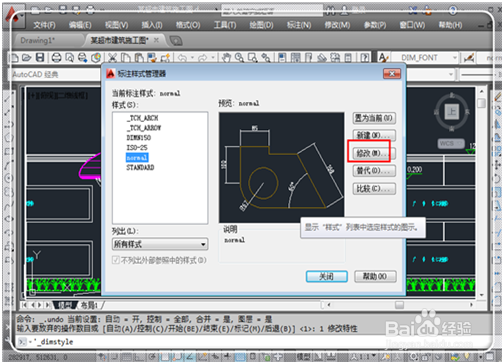Click the 置为当前(U) button
The width and height of the screenshot is (504, 364).
point(374,118)
